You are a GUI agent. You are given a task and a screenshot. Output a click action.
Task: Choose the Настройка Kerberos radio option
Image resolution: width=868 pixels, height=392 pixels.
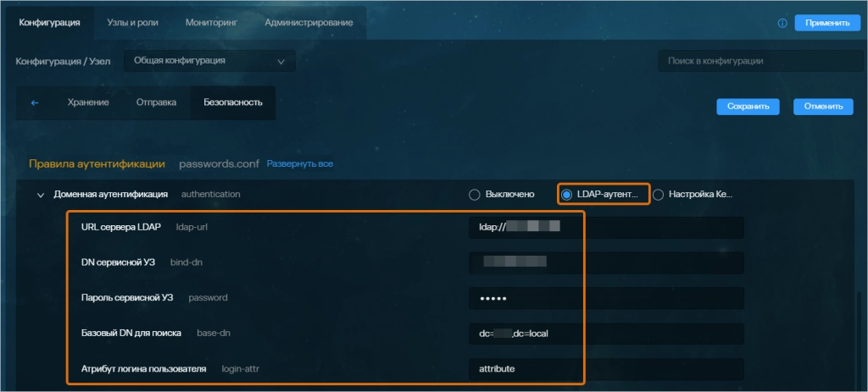(658, 195)
